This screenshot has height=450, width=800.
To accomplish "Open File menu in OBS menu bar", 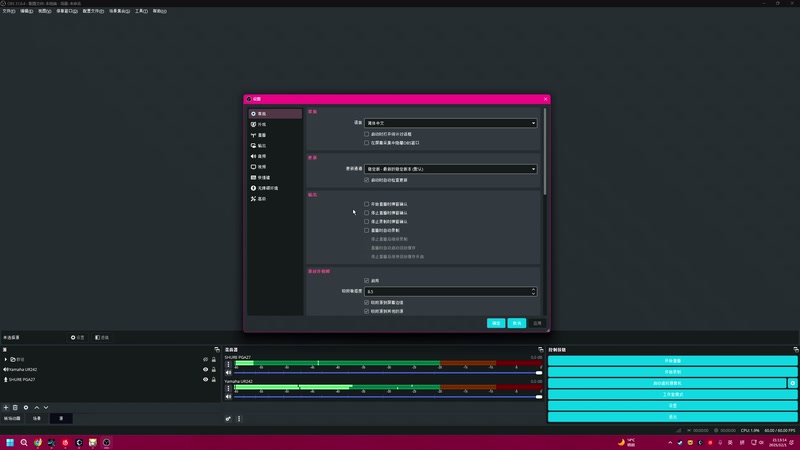I will coord(9,11).
